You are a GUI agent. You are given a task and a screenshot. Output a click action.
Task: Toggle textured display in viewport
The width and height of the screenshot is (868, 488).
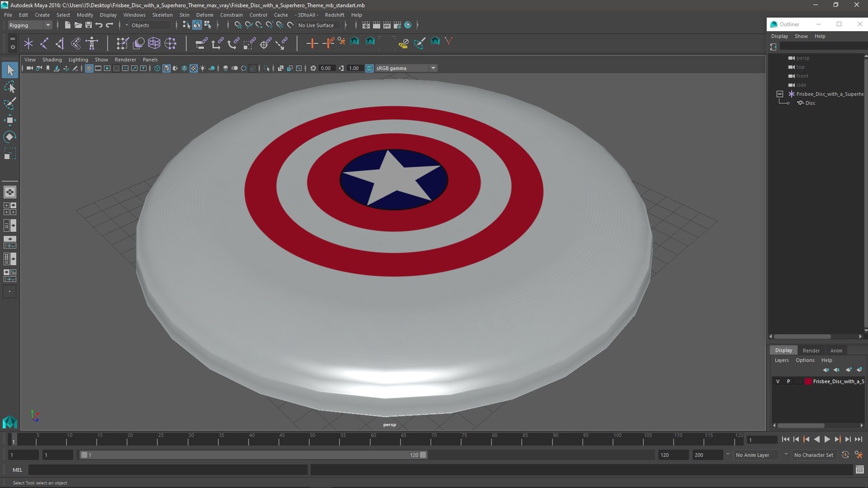pyautogui.click(x=193, y=68)
